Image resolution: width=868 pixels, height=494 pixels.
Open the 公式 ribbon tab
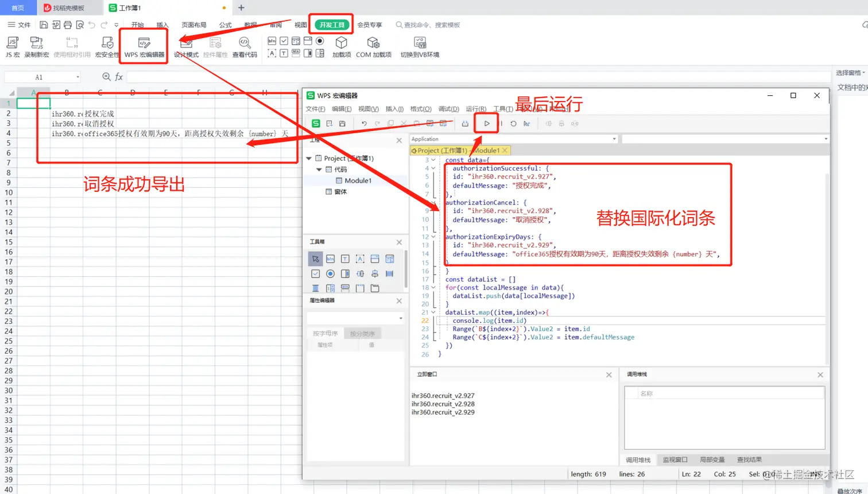coord(226,25)
